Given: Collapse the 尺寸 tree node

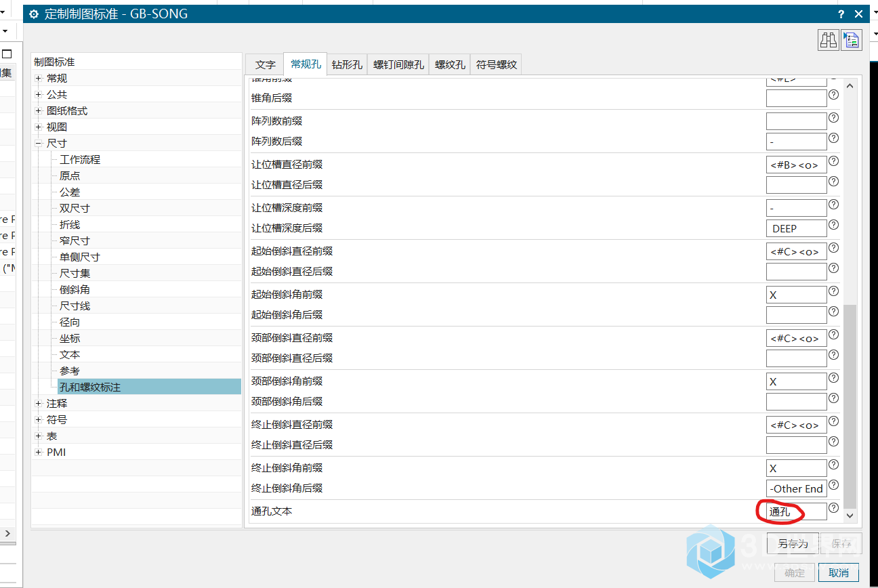Looking at the screenshot, I should pos(39,144).
